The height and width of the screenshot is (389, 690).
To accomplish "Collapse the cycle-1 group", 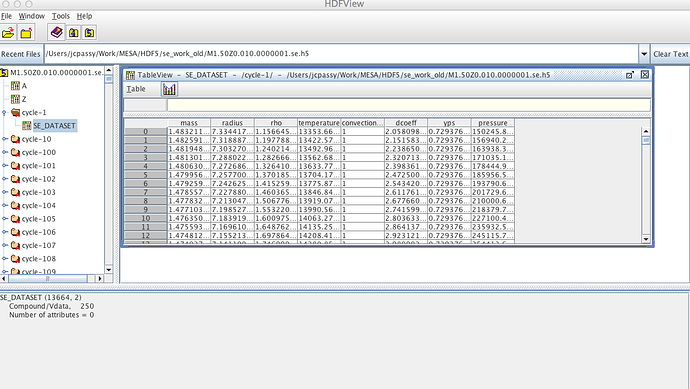I will 4,113.
